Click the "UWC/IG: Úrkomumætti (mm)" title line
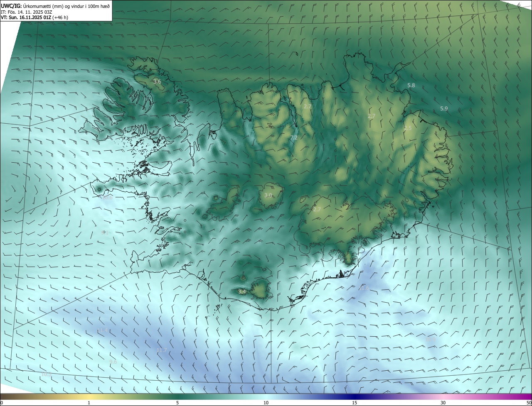 pos(55,6)
